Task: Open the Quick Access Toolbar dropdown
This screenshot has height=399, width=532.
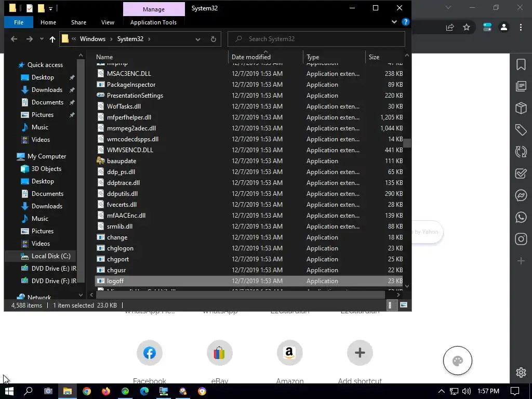Action: [50, 8]
